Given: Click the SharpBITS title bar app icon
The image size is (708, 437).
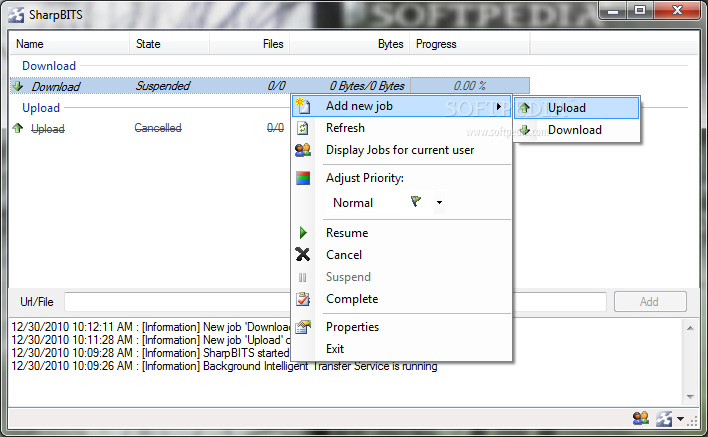Looking at the screenshot, I should [17, 15].
